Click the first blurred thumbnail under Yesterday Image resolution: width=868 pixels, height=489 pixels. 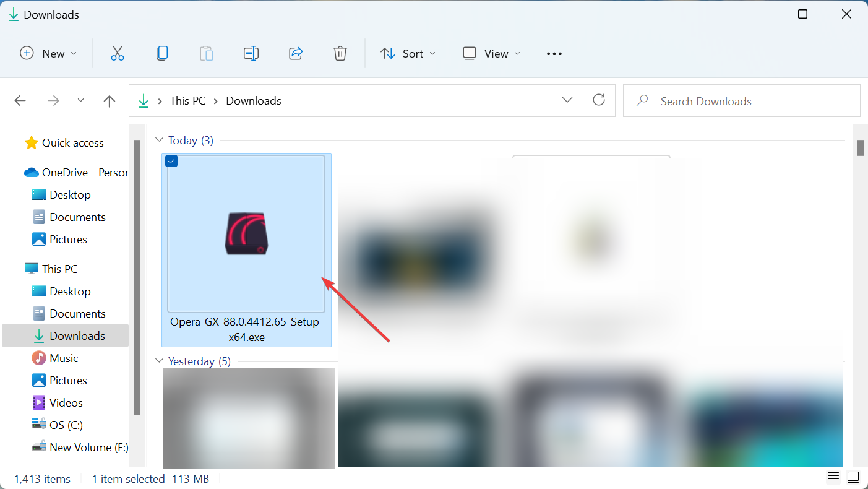point(249,418)
